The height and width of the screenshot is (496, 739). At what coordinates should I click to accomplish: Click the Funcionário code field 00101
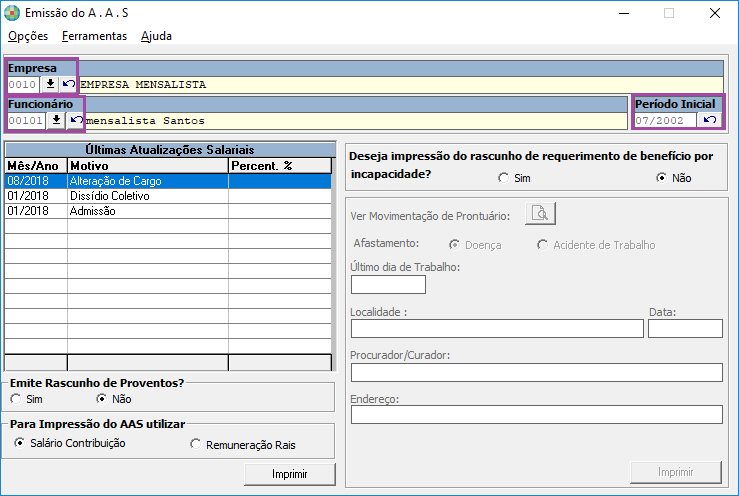pos(26,121)
